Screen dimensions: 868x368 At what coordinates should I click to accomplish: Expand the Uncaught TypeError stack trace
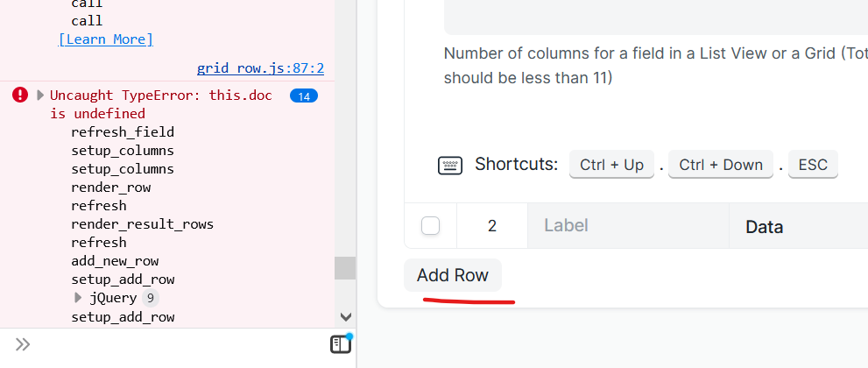40,96
